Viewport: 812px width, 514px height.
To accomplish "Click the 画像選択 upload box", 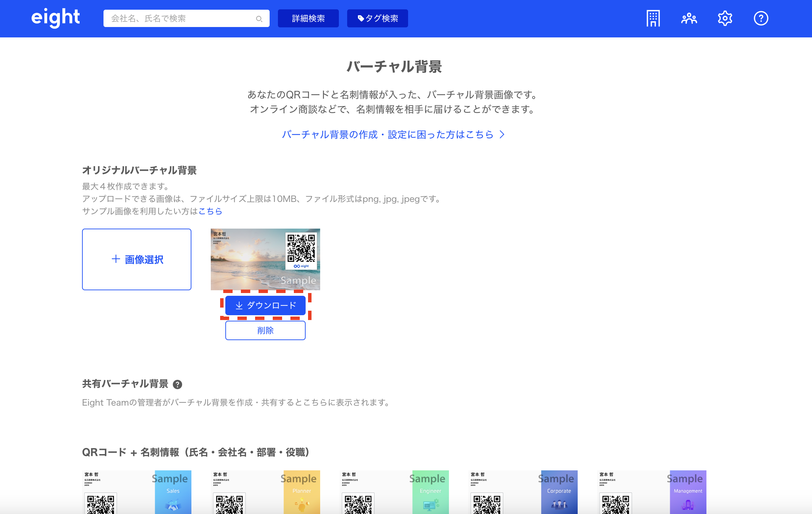I will tap(137, 259).
